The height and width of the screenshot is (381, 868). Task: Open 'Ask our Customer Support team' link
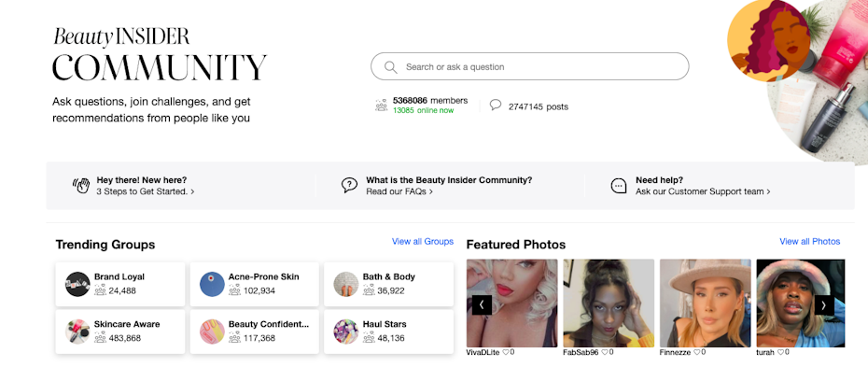(x=703, y=191)
